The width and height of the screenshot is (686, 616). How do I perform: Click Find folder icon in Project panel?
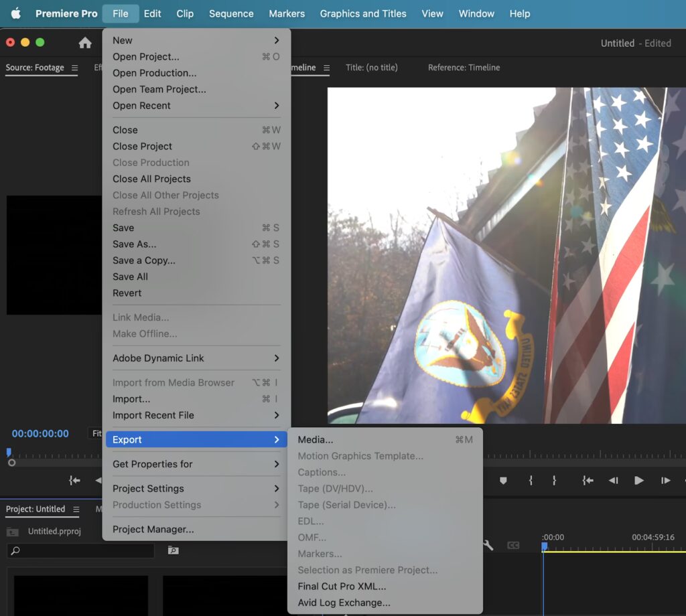173,550
